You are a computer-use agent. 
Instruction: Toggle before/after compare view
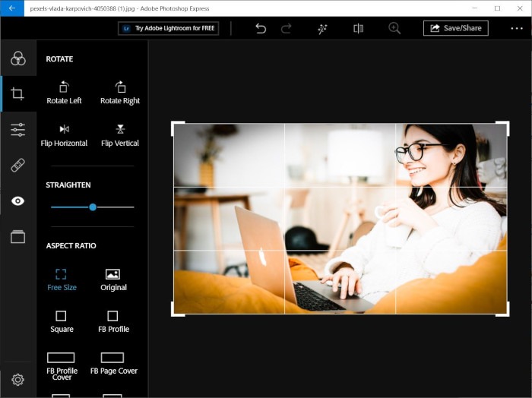358,28
